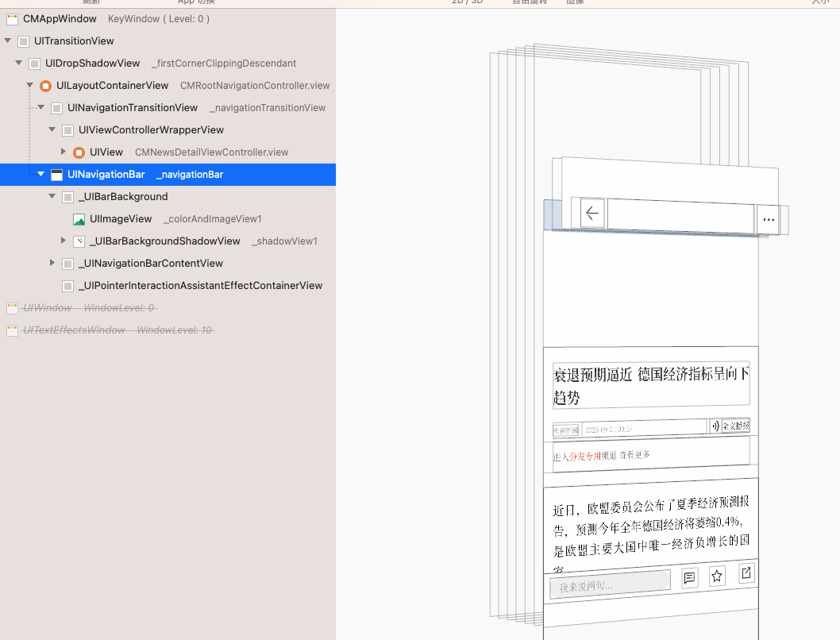Collapse the selected UINavigationBar node

click(x=41, y=174)
